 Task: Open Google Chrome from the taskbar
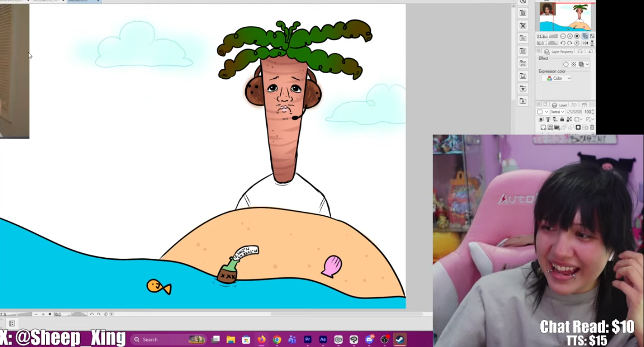(277, 339)
